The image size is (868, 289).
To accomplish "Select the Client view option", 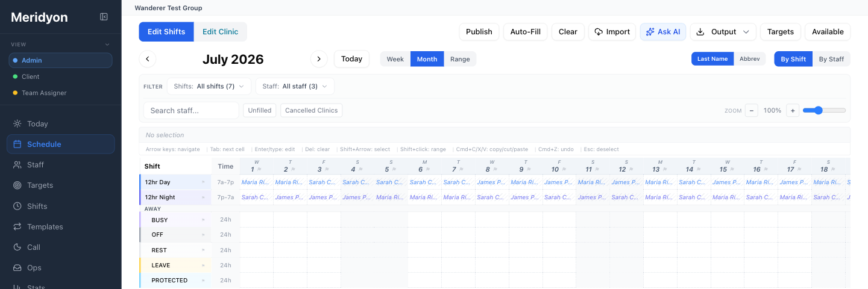I will (x=60, y=76).
